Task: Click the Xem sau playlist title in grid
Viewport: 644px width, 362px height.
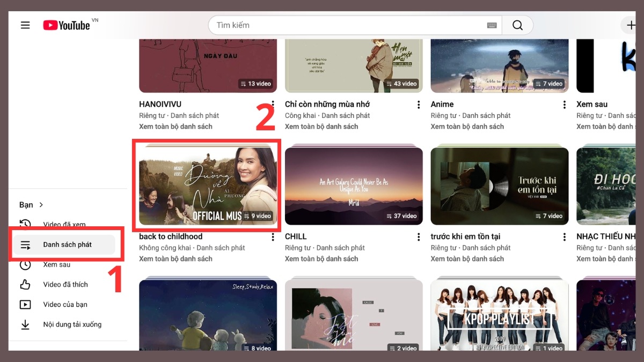Action: 592,104
